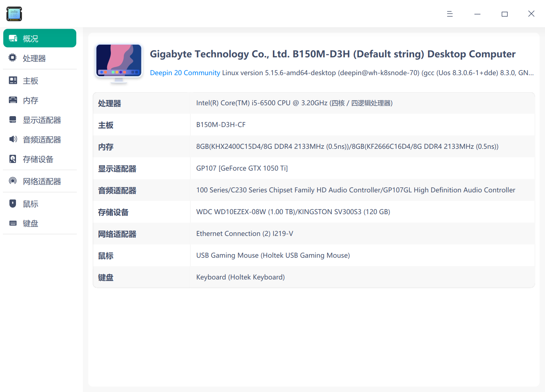Image resolution: width=545 pixels, height=392 pixels.
Task: Select the Holtek Keyboard entry
Action: point(240,277)
